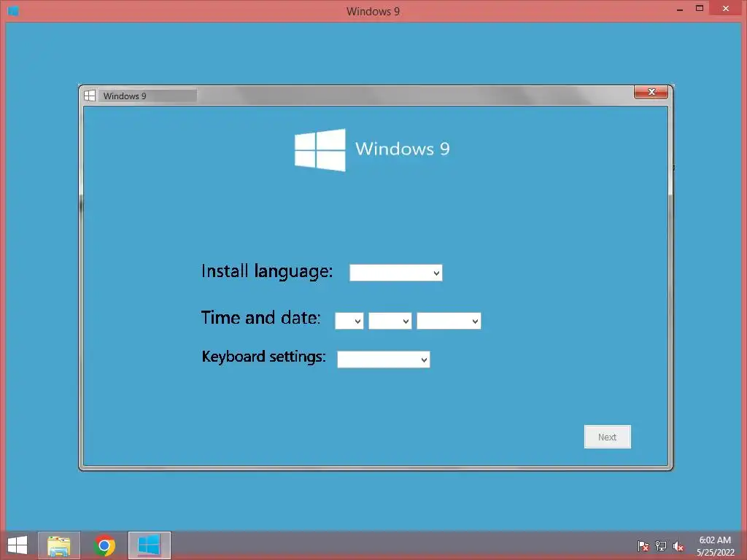747x560 pixels.
Task: Click the Windows 9 logo in the setup dialog
Action: click(372, 149)
